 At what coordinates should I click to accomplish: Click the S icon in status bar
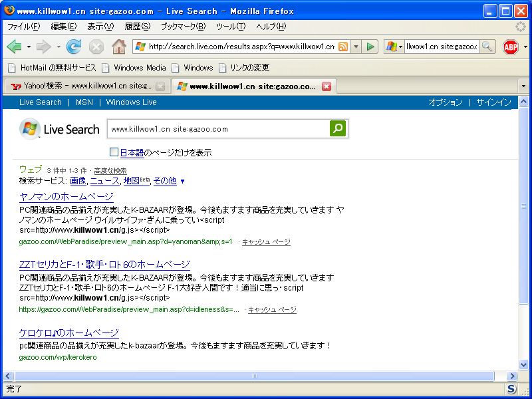tap(511, 389)
